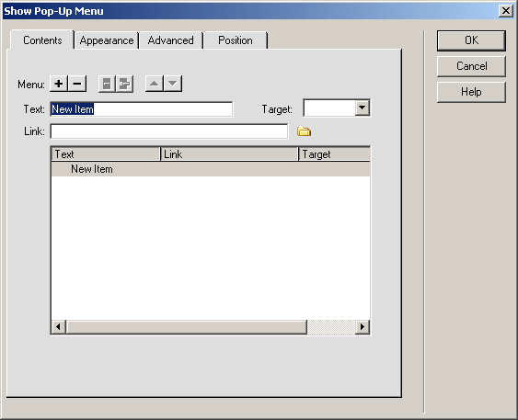Switch to the Appearance tab

pos(107,40)
